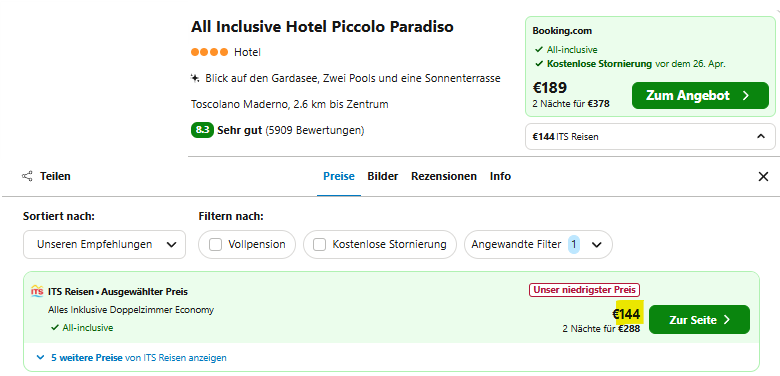Image resolution: width=780 pixels, height=376 pixels.
Task: Close the hotel details panel
Action: point(763,177)
